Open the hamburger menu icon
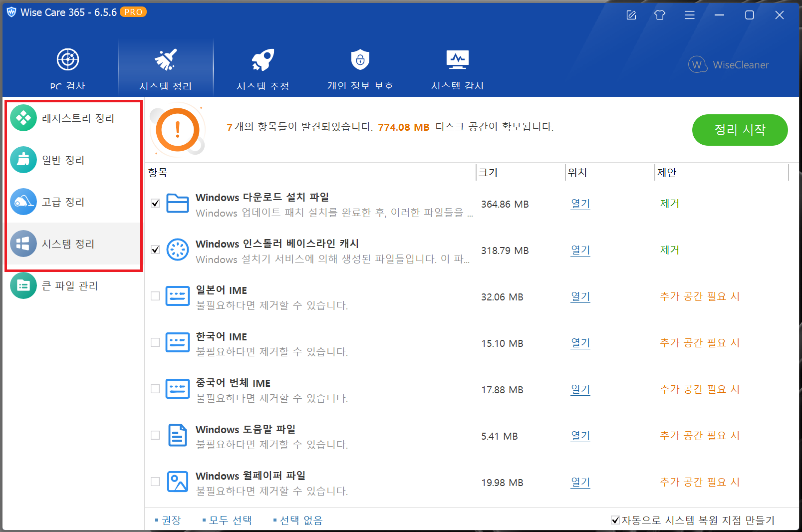 690,15
